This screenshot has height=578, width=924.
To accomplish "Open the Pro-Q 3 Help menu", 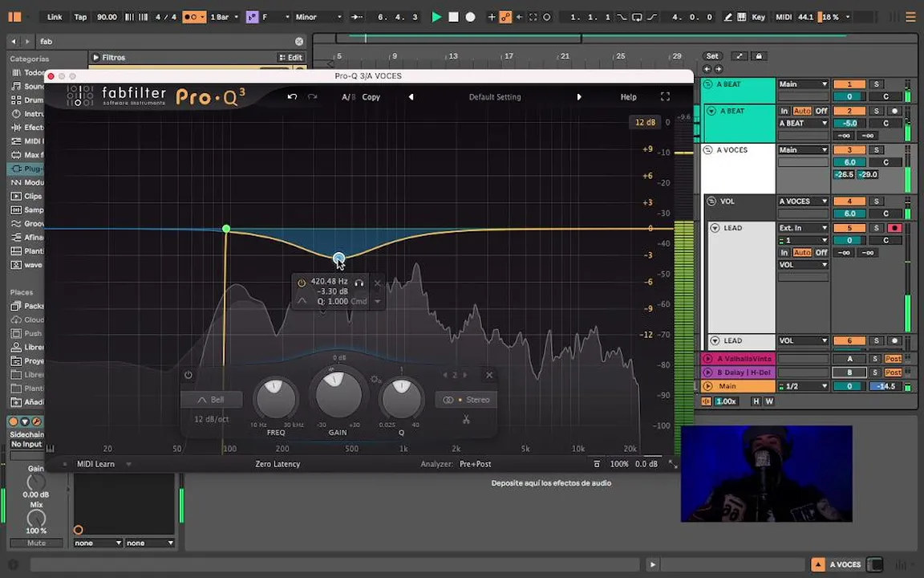I will click(628, 96).
